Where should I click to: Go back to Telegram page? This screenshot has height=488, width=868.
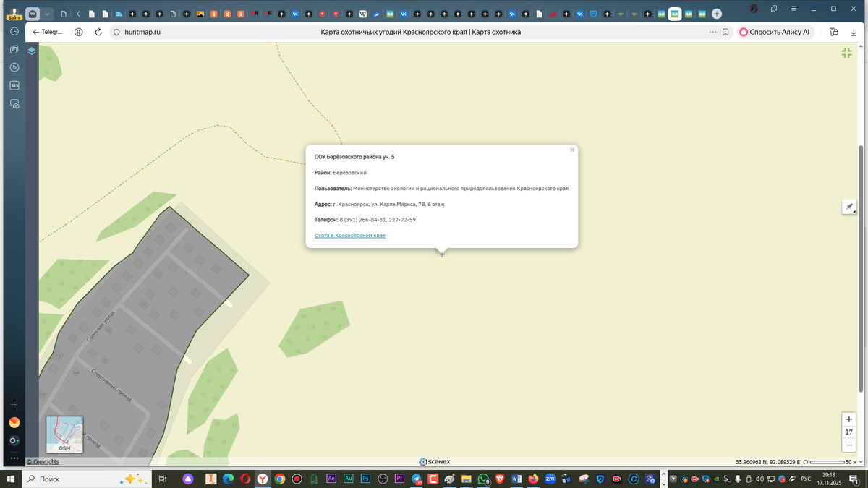click(x=48, y=32)
